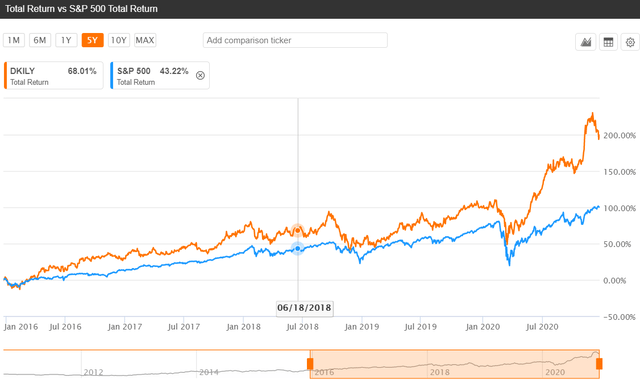Click the Total Return vs S&P 500 title
The image size is (640, 387).
(81, 9)
